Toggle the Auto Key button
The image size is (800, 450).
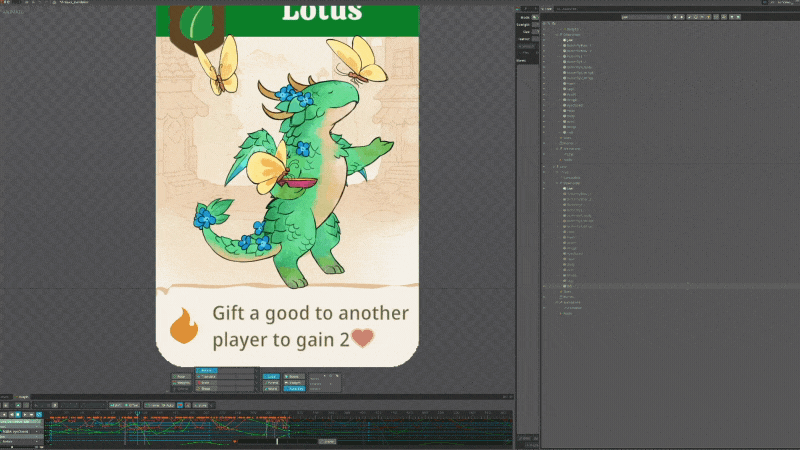pyautogui.click(x=294, y=389)
